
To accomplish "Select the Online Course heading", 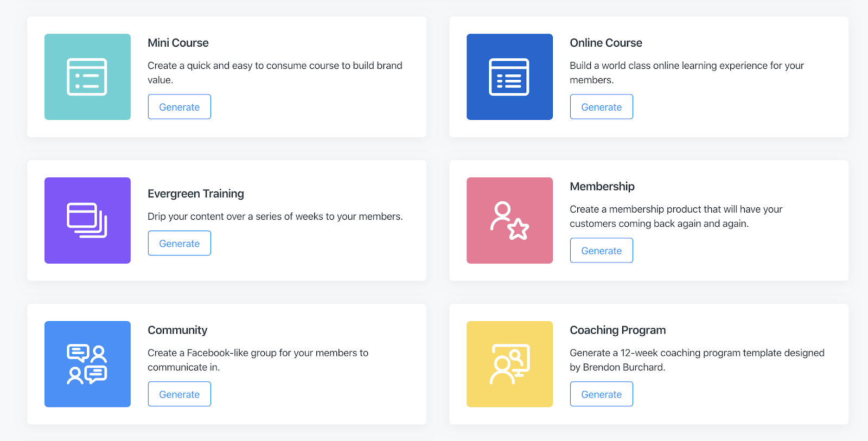I will click(x=606, y=43).
